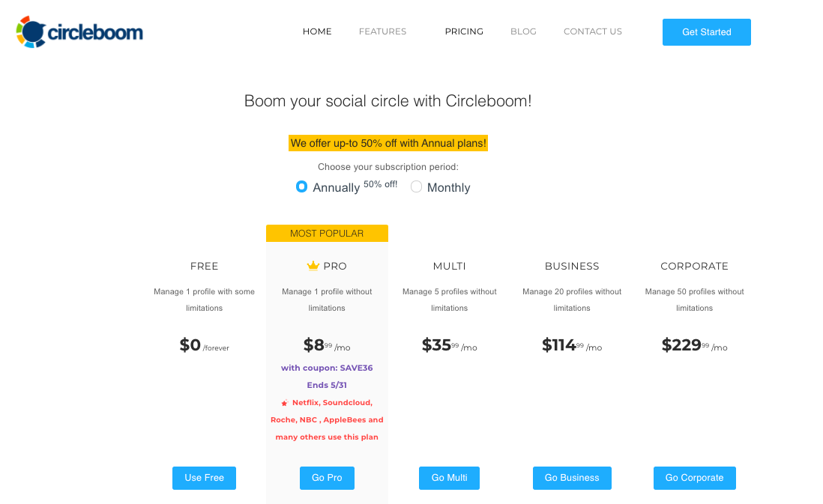Open the CONTACT US page
Viewport: 823px width, 504px height.
pyautogui.click(x=593, y=31)
